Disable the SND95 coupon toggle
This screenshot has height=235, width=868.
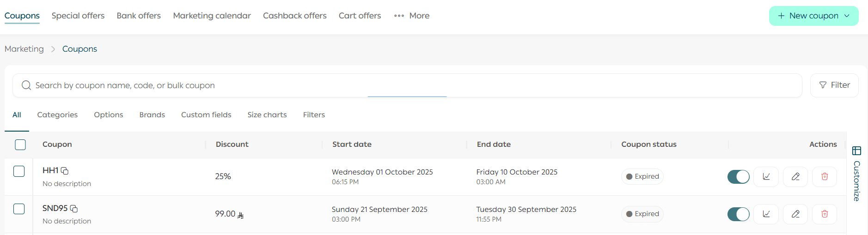(x=738, y=214)
